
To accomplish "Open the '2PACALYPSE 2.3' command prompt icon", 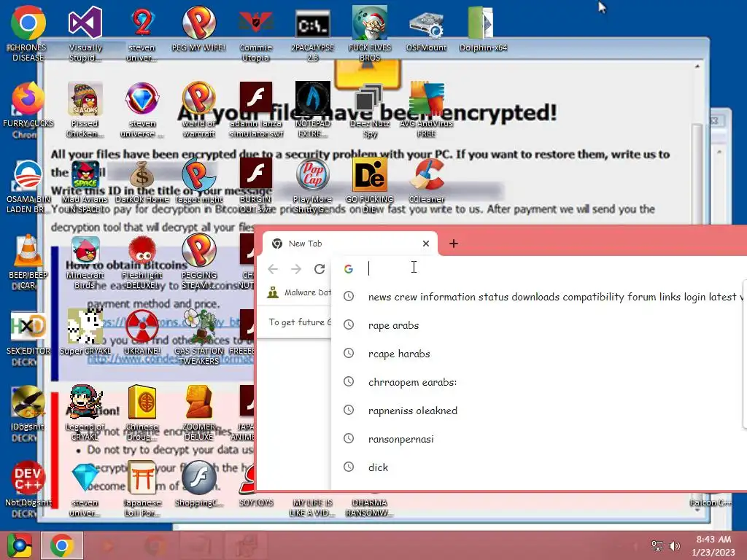I will point(312,23).
